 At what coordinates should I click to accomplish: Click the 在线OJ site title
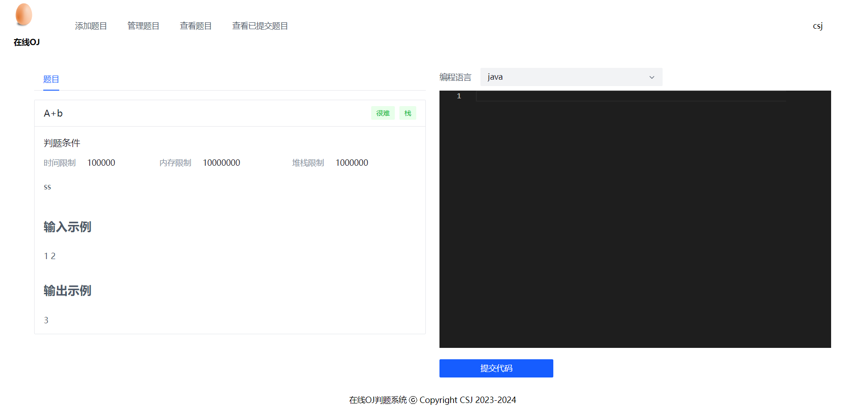click(26, 42)
